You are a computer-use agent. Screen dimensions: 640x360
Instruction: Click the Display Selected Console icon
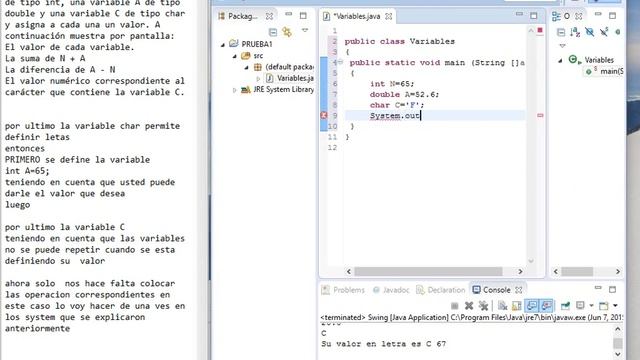(x=580, y=305)
